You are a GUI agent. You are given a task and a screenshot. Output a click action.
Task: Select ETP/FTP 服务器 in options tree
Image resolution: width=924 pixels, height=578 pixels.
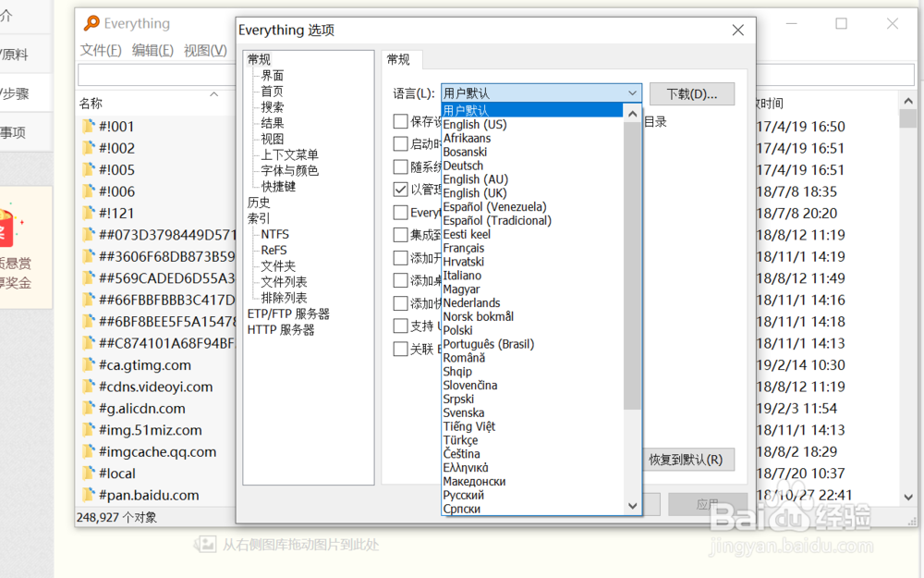[288, 314]
